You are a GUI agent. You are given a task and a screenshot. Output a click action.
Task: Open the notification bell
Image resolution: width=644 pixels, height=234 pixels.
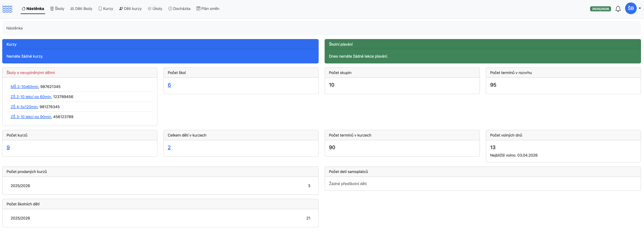tap(618, 8)
